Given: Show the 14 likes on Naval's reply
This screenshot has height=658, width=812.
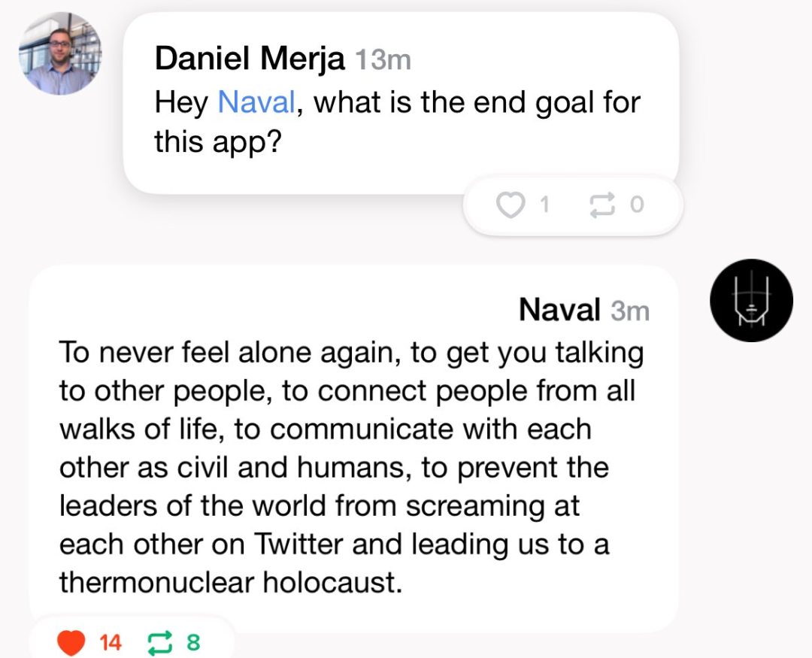Looking at the screenshot, I should pos(111,643).
